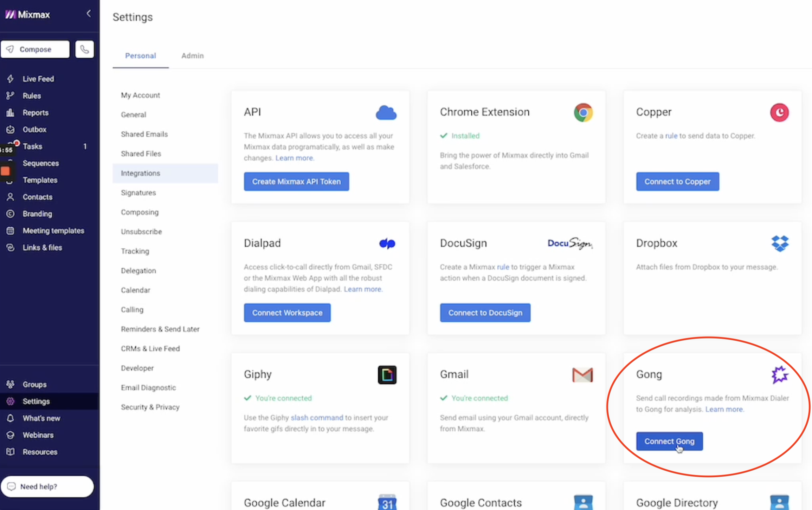Screen dimensions: 812x510
Task: Click Connect to DocuSign button
Action: click(485, 313)
